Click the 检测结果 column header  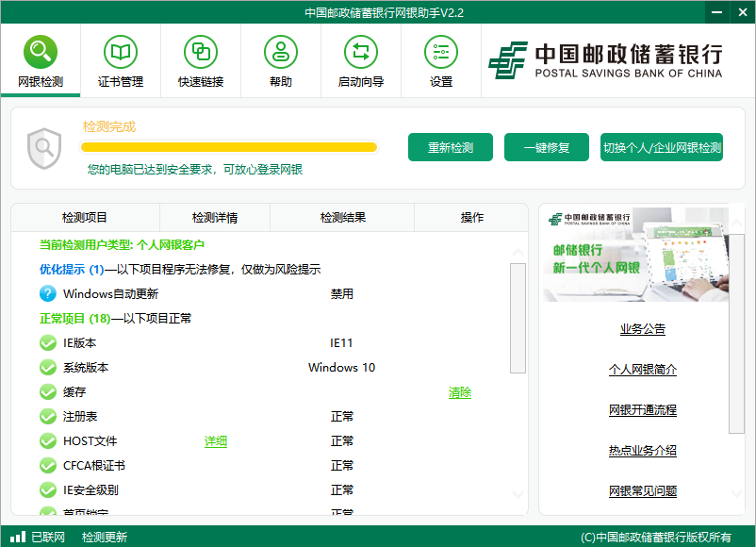click(x=343, y=218)
